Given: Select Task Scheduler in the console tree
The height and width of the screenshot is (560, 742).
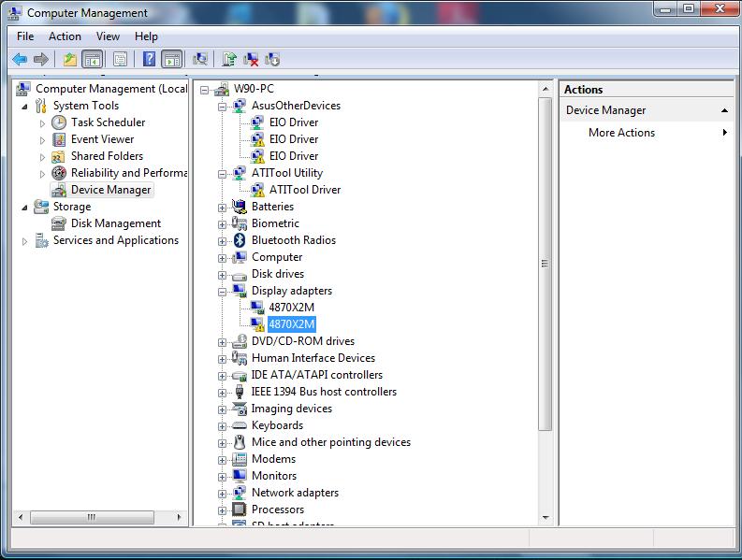Looking at the screenshot, I should click(x=108, y=122).
